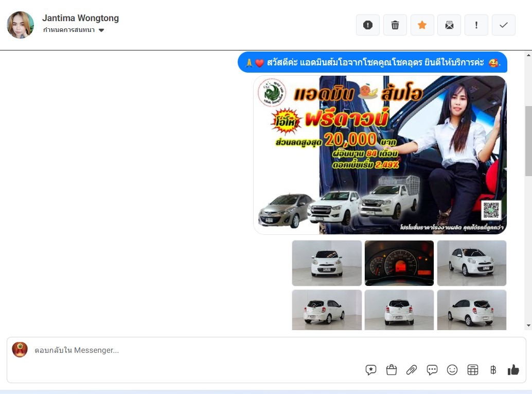Viewport: 532px width, 394px height.
Task: Open the calendar appointment icon
Action: pyautogui.click(x=473, y=370)
